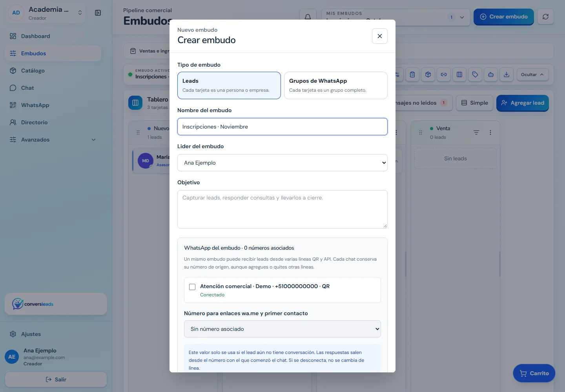Click the Ajustes gear icon
This screenshot has width=565, height=392.
coord(13,334)
